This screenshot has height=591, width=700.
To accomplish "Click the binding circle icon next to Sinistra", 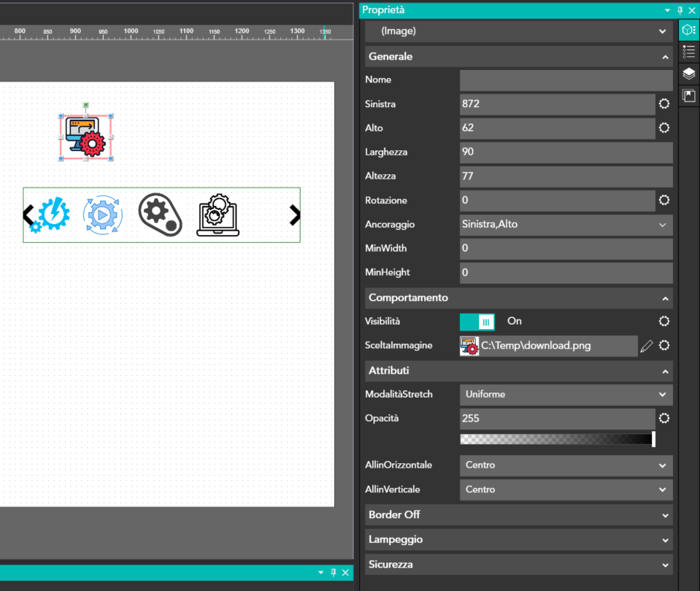I will (x=664, y=104).
